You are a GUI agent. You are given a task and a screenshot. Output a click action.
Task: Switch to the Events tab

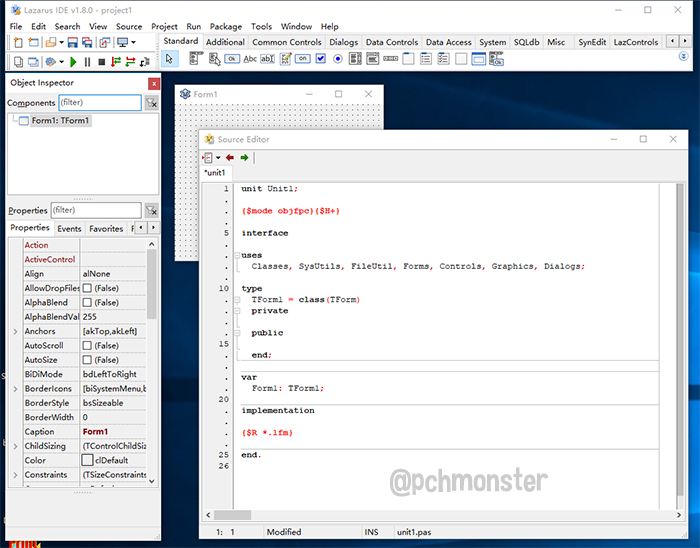69,228
